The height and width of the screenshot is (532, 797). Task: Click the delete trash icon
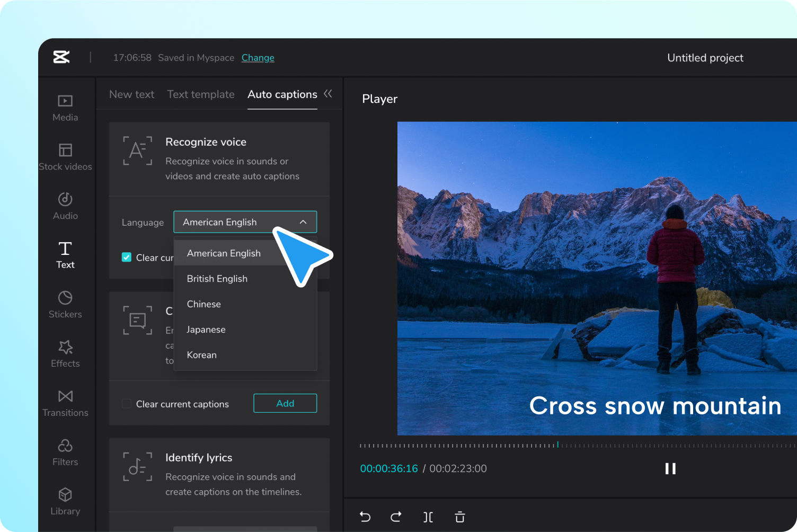[460, 517]
